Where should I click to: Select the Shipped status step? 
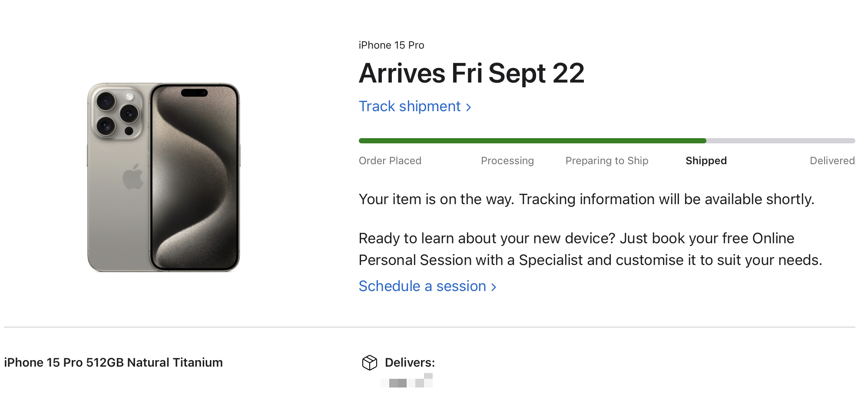pyautogui.click(x=706, y=161)
